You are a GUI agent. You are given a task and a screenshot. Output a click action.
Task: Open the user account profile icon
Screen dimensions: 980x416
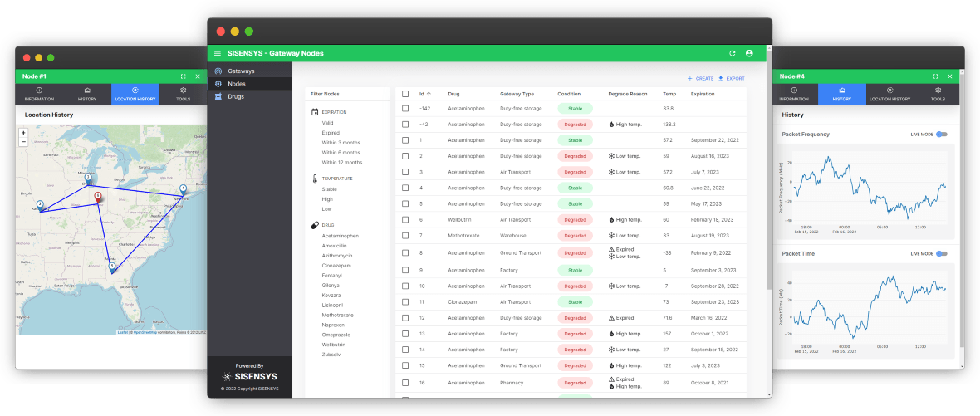click(x=749, y=53)
